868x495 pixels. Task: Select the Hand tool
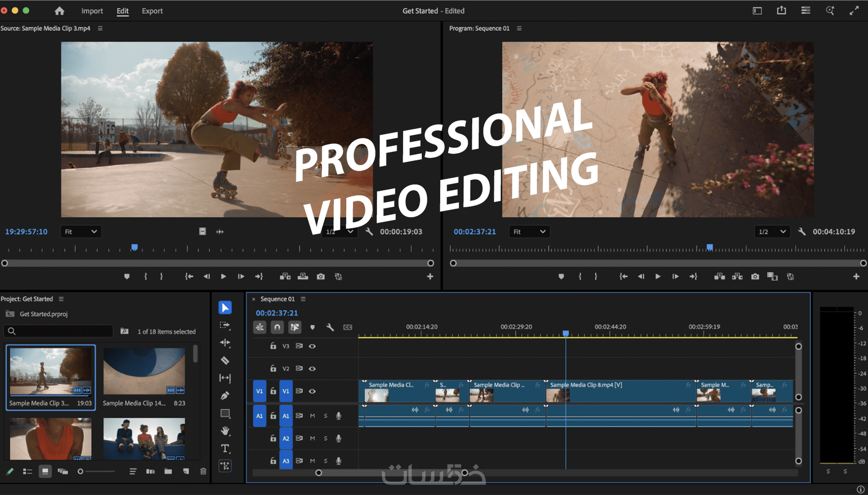pos(225,431)
